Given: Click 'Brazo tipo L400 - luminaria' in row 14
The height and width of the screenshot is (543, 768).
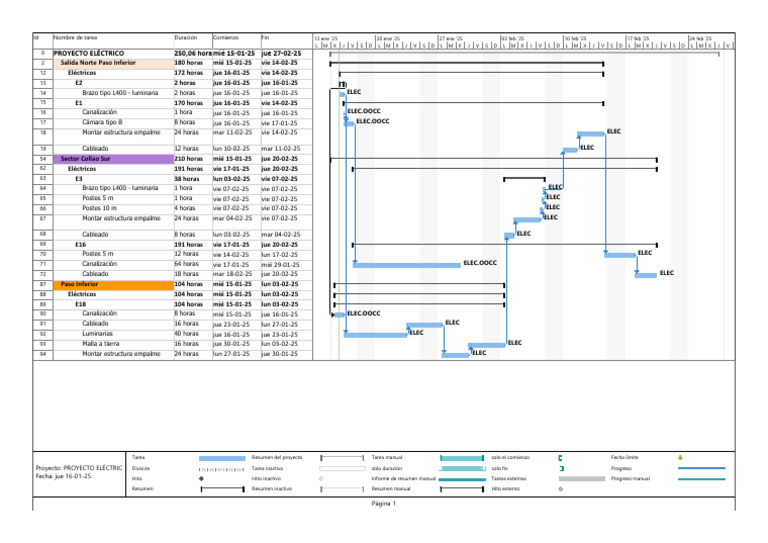Looking at the screenshot, I should click(120, 93).
